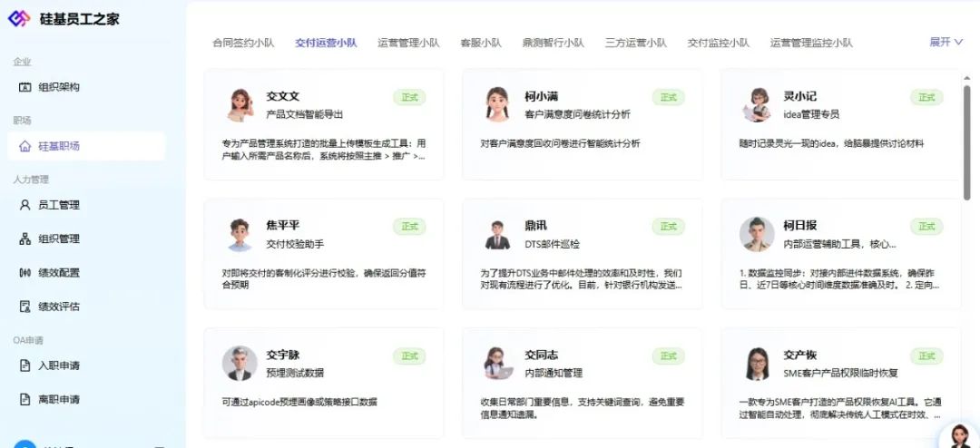The width and height of the screenshot is (980, 448).
Task: Open 入职申请 form icon
Action: 25,365
